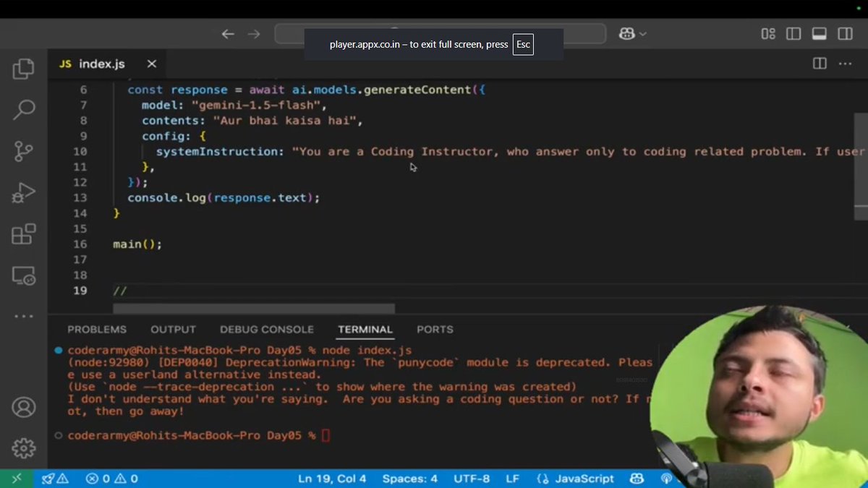Change end of line sequence LF
868x488 pixels.
coord(512,479)
